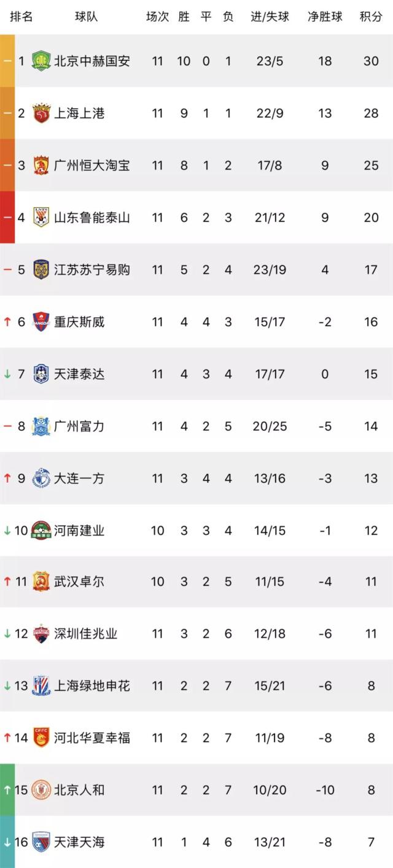Sort table by 积分 column header
The height and width of the screenshot is (868, 393).
[370, 17]
